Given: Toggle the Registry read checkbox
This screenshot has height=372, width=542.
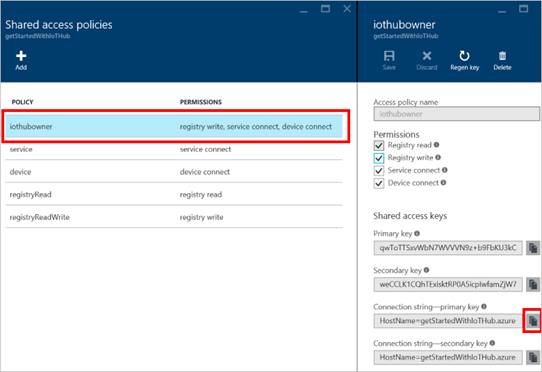Looking at the screenshot, I should click(379, 145).
